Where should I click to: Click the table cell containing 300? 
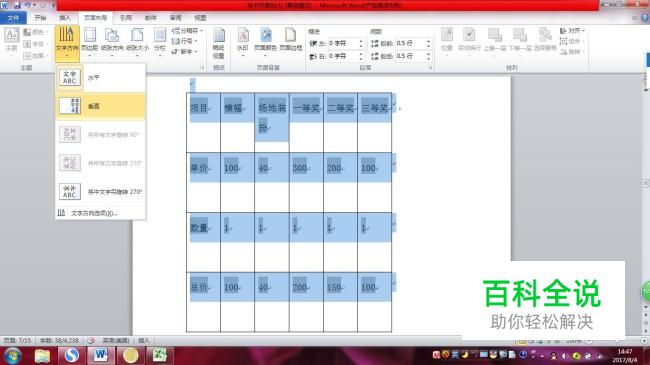306,182
